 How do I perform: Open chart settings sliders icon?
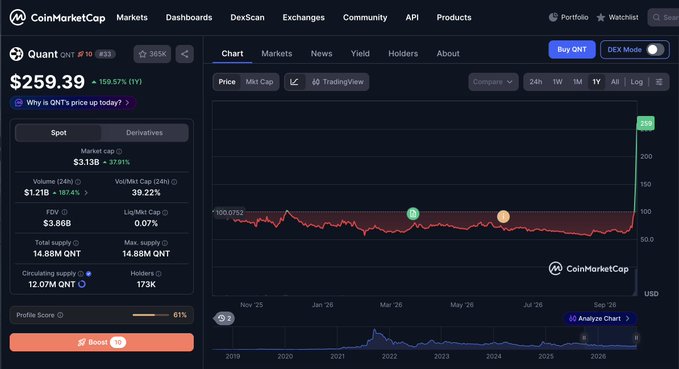tap(659, 82)
